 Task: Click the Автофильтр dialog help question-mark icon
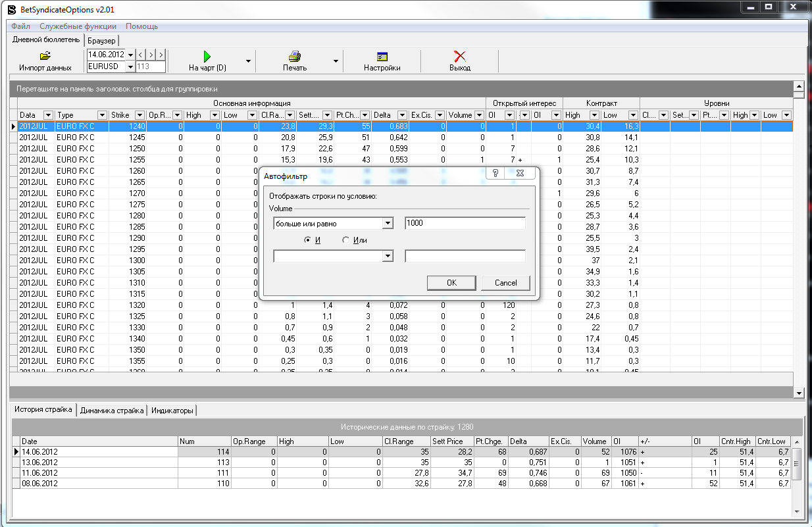pyautogui.click(x=495, y=173)
